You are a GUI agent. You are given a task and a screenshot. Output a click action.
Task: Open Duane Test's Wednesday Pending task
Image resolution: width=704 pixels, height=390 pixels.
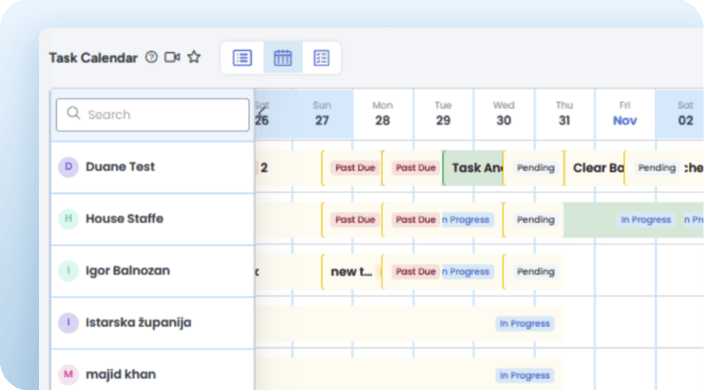pyautogui.click(x=533, y=168)
